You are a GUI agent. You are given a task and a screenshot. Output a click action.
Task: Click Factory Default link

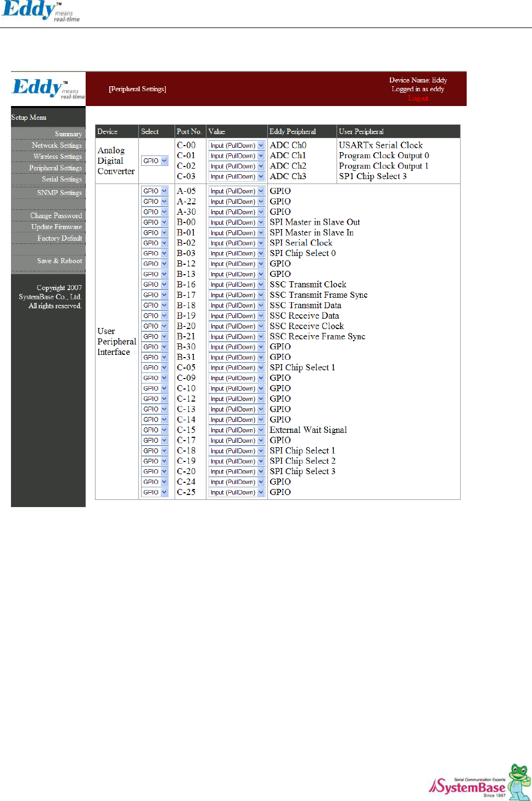click(x=59, y=238)
